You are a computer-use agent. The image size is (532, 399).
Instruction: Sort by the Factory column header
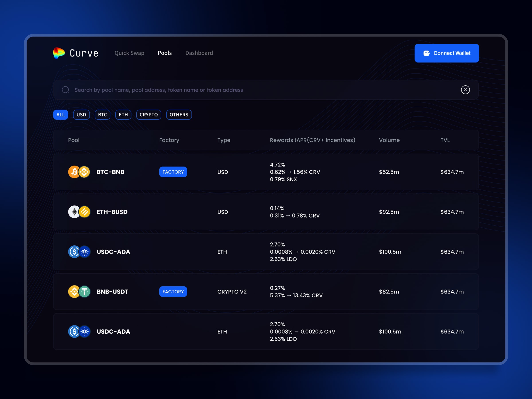coord(169,140)
